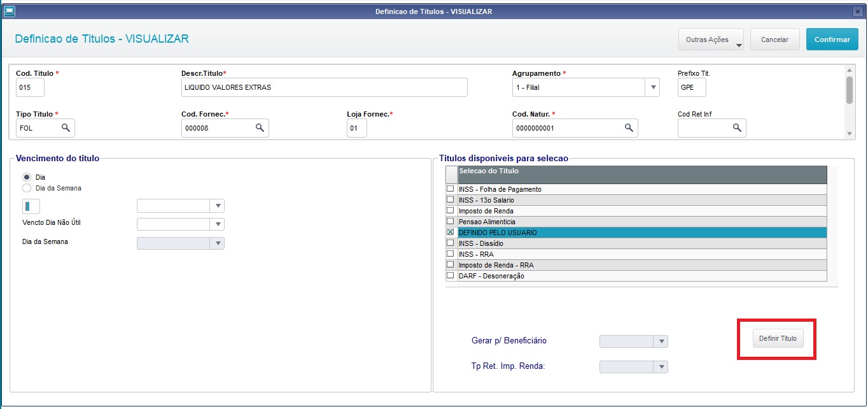Check the INSS - Dissídio checkbox
This screenshot has width=868, height=409.
click(x=451, y=243)
